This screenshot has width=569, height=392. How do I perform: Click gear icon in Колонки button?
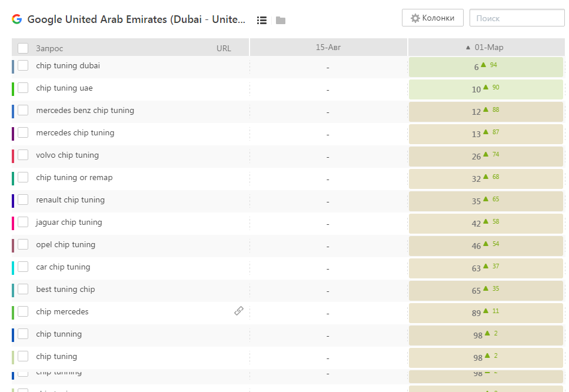tap(415, 18)
